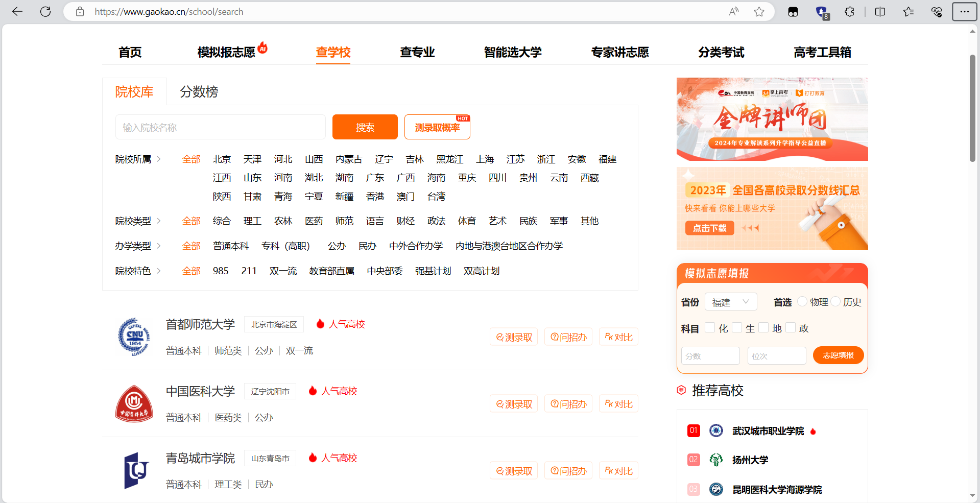Filter by 985 school feature
The height and width of the screenshot is (503, 980).
click(x=221, y=271)
